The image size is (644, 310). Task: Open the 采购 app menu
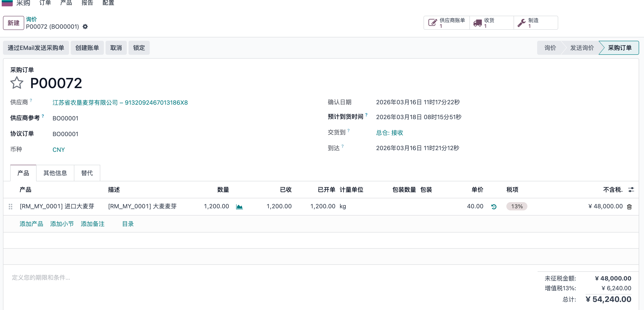tap(23, 3)
